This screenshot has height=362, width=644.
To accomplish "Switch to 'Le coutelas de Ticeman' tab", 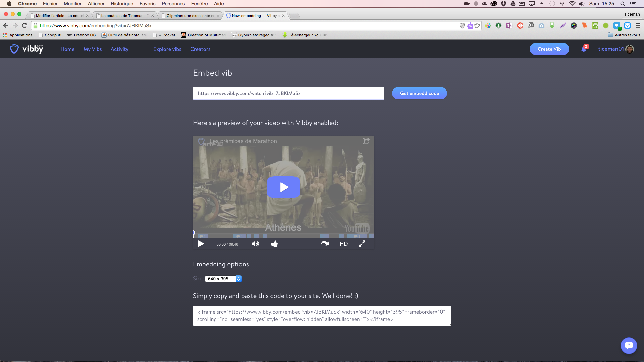I will point(125,16).
